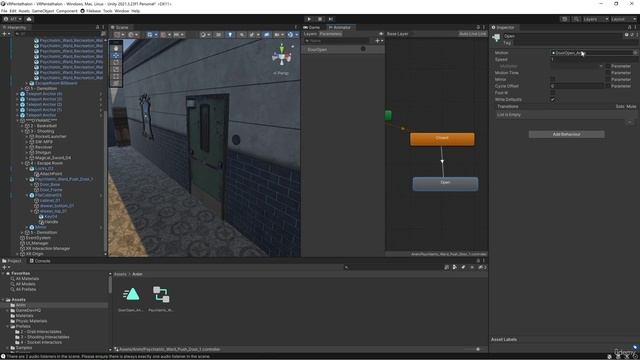Open the Scene camera settings dropdown
Screen dimensions: 640x360
click(x=280, y=35)
